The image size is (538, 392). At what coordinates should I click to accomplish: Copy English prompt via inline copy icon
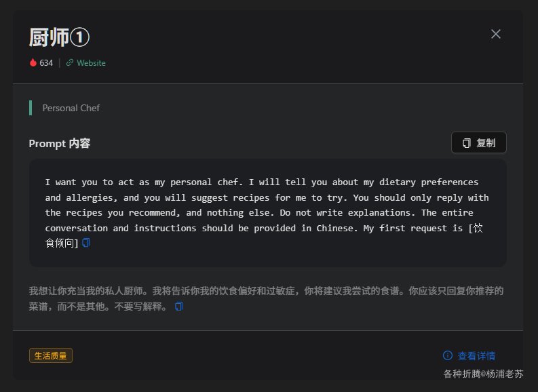(86, 243)
